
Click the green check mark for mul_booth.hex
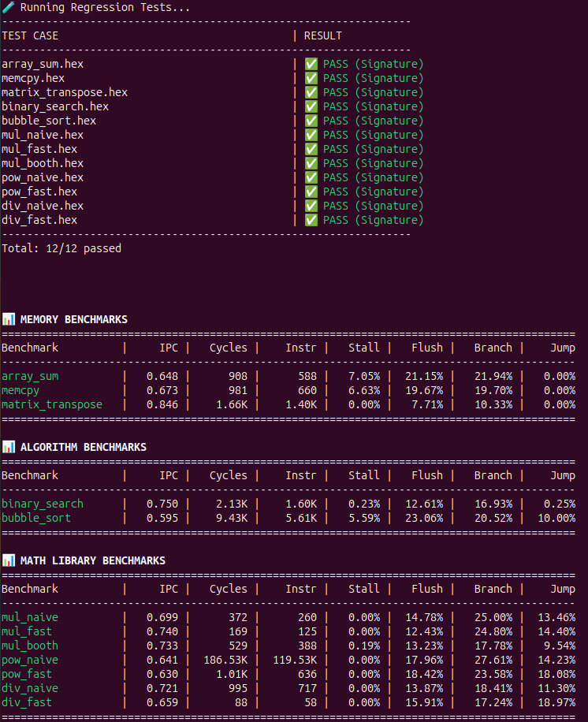[311, 163]
